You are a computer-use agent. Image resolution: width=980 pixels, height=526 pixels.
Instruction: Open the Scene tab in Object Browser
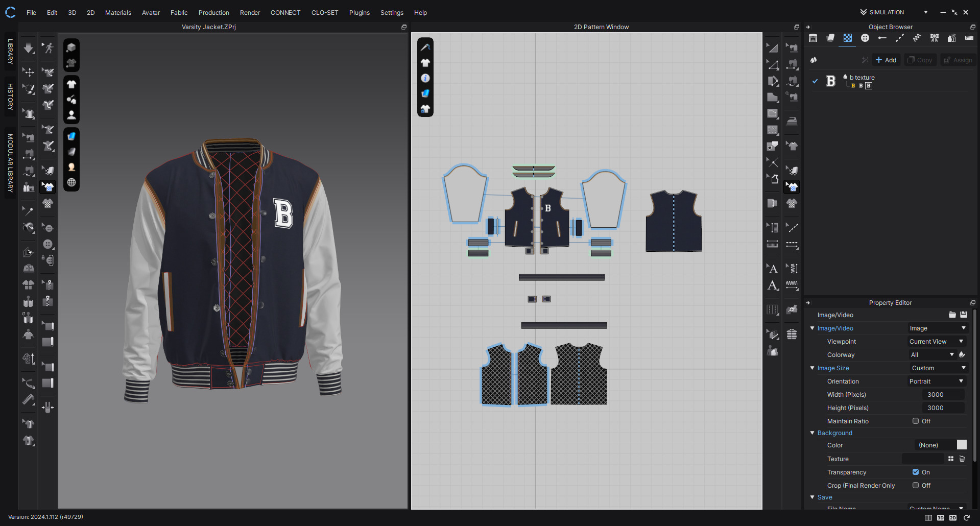click(813, 38)
